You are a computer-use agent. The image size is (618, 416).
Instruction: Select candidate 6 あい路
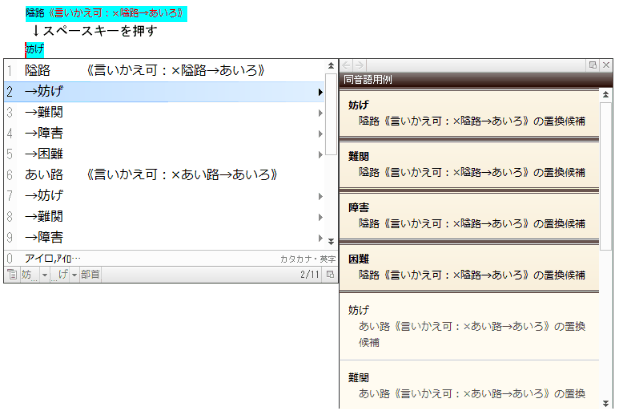pyautogui.click(x=164, y=175)
